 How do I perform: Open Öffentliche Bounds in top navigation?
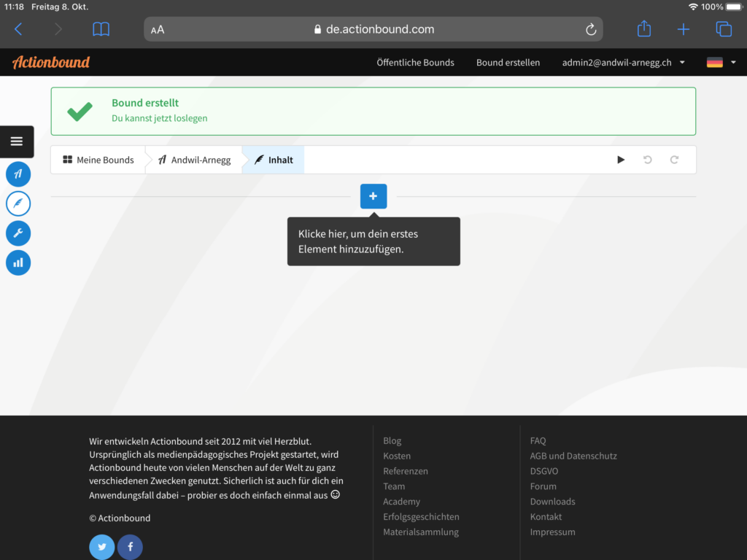pos(415,63)
